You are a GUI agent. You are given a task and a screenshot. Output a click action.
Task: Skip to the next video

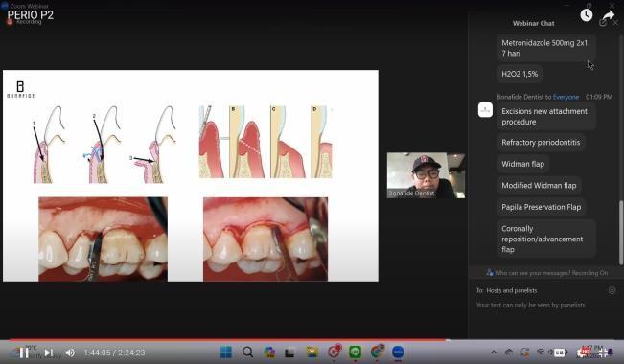tap(49, 353)
